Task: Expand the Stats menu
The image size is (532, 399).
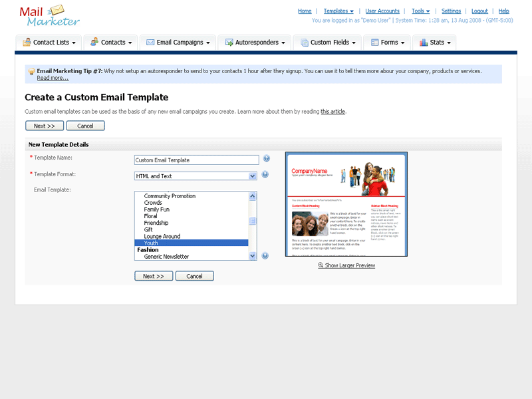Action: [435, 43]
